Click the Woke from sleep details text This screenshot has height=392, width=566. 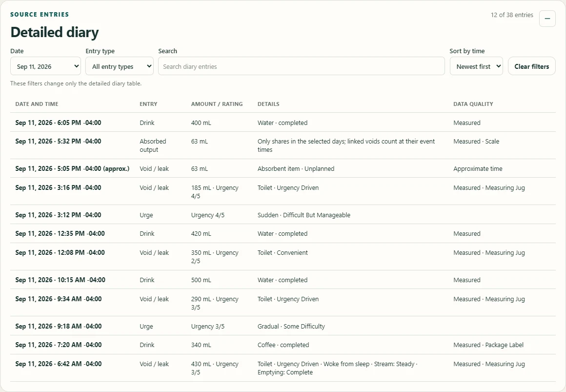346,364
